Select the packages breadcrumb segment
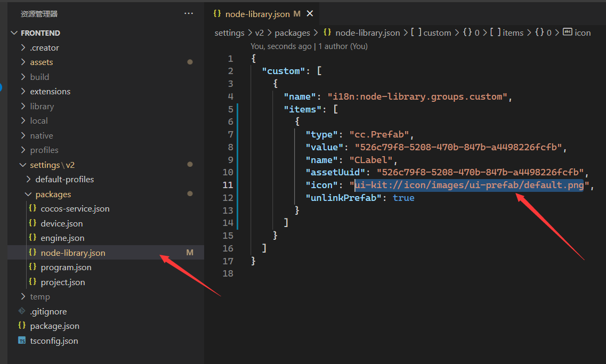Image resolution: width=606 pixels, height=364 pixels. [x=292, y=33]
